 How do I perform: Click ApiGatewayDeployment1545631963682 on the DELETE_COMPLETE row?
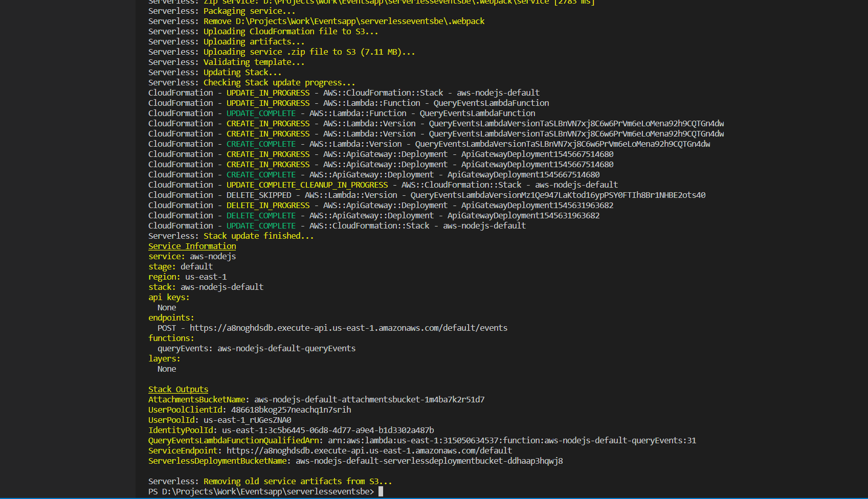pos(523,215)
